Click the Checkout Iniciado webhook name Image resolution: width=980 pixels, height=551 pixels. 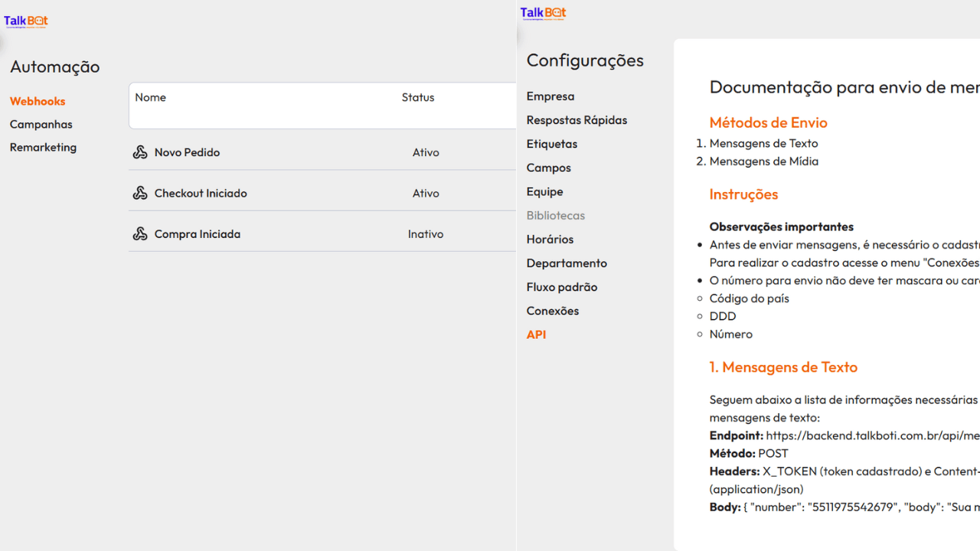click(201, 193)
